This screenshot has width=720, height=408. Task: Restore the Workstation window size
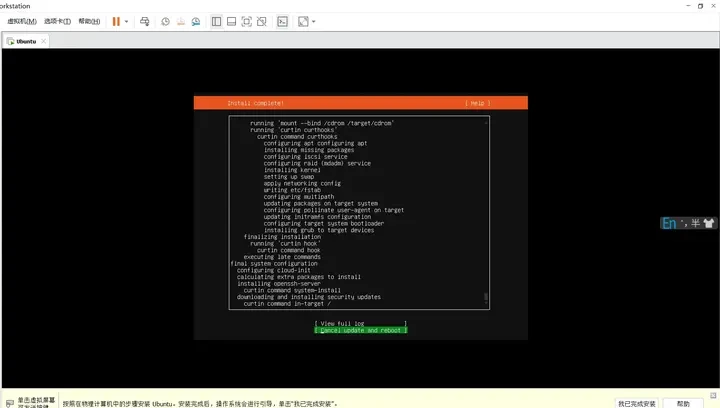point(700,6)
